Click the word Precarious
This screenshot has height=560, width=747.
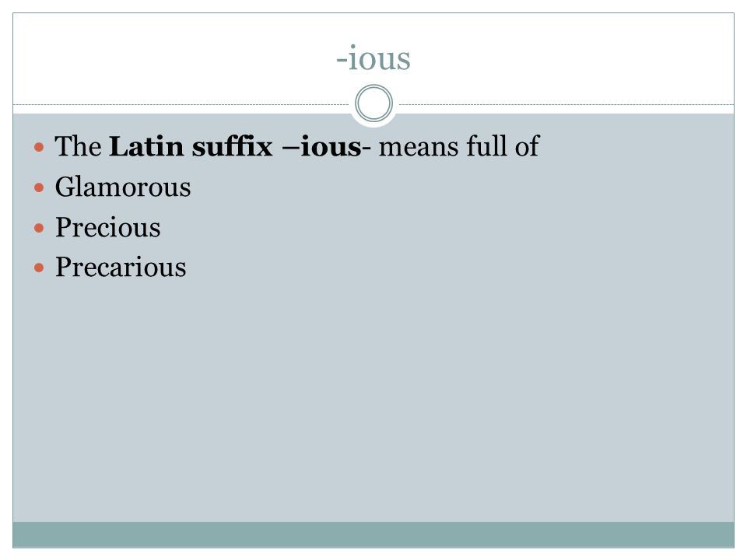click(x=121, y=267)
